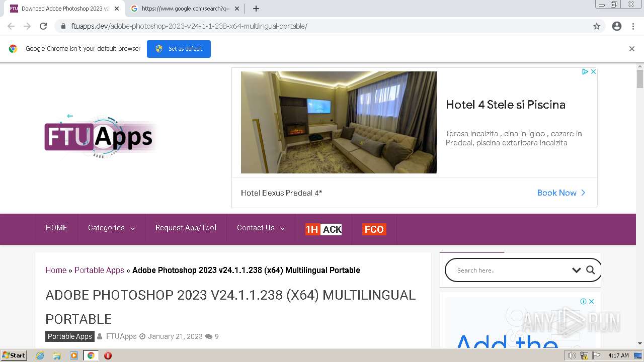
Task: Expand the search box options chevron
Action: point(577,270)
